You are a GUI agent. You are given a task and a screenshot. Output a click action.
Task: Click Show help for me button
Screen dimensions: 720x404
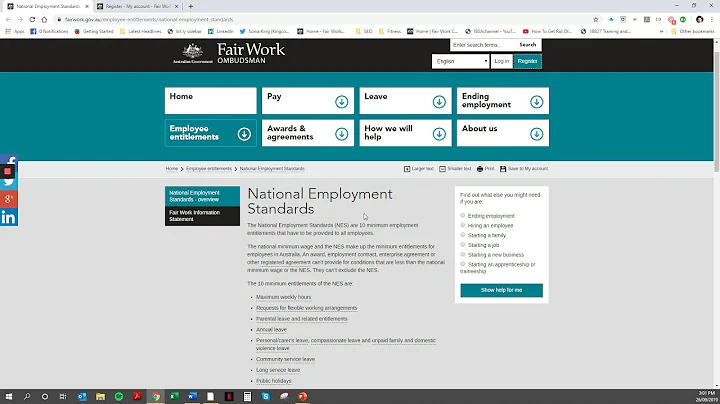501,290
